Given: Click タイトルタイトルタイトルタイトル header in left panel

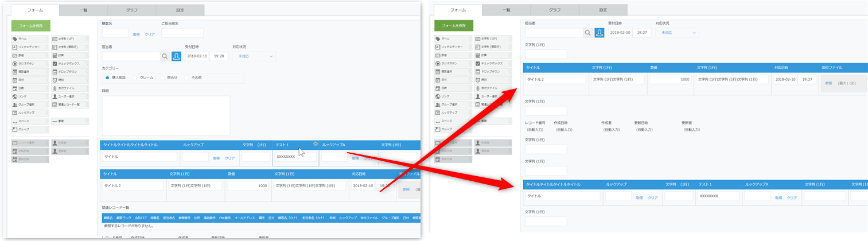Looking at the screenshot, I should point(130,145).
